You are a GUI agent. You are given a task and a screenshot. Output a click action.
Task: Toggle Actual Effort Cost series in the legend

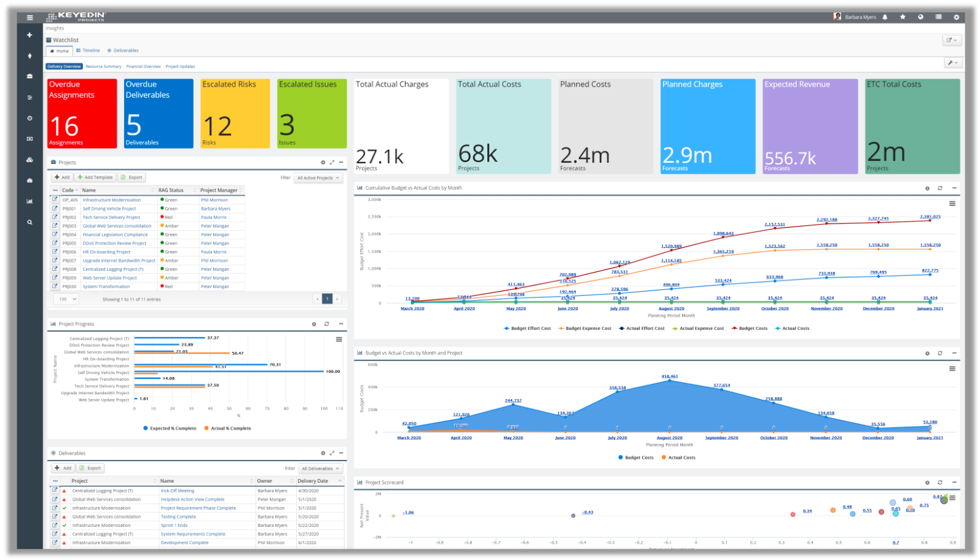click(641, 329)
